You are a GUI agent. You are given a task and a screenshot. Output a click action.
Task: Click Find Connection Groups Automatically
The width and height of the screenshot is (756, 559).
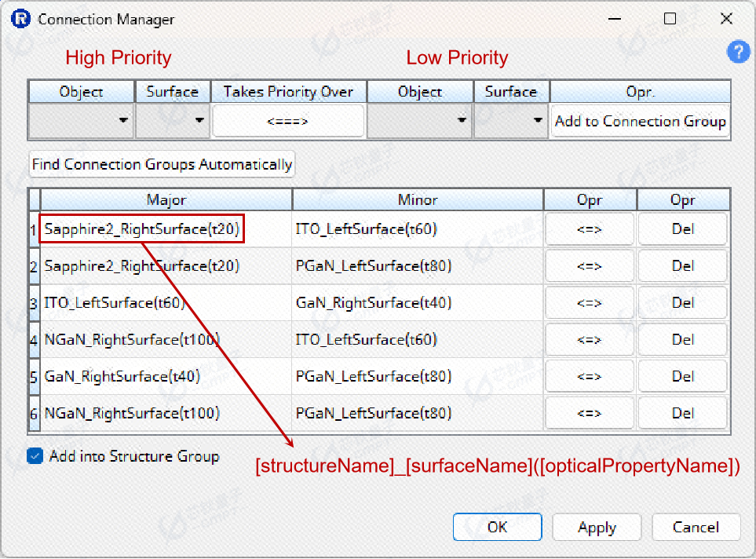click(162, 164)
